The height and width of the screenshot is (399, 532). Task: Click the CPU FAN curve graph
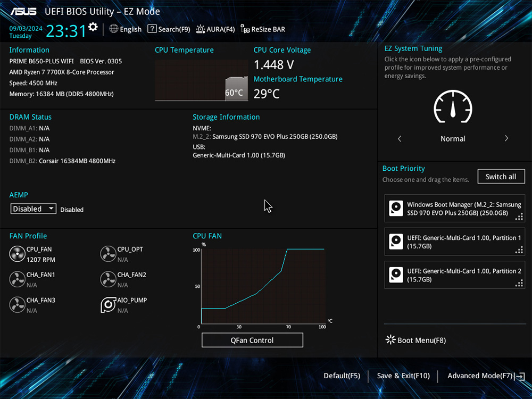click(263, 286)
